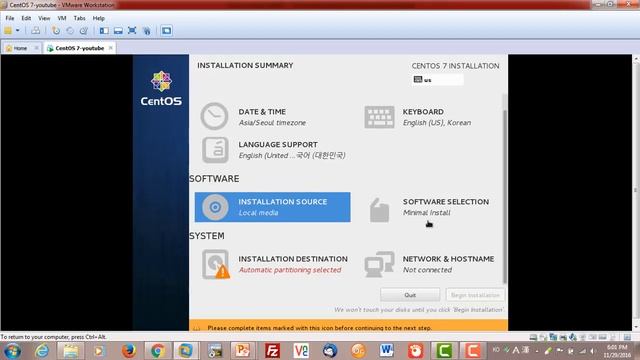Image resolution: width=640 pixels, height=360 pixels.
Task: Open Installation Destination disk warning icon
Action: [216, 264]
